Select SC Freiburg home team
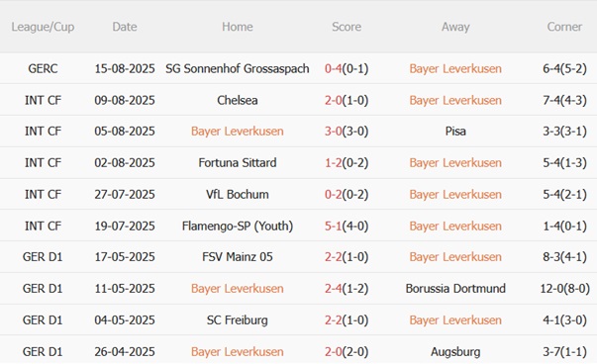 tap(238, 320)
